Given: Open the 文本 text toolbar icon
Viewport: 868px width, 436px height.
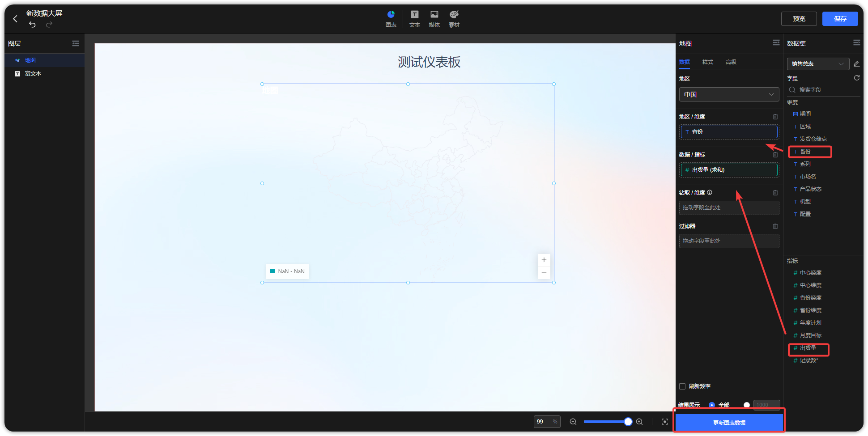Looking at the screenshot, I should coord(415,19).
